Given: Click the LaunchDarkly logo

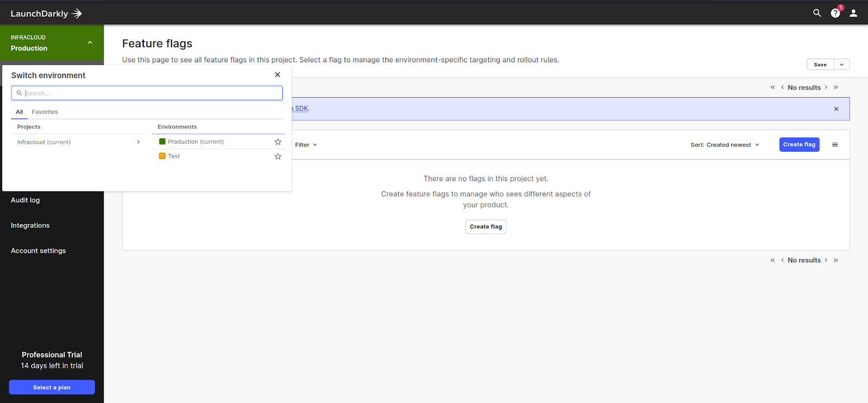Looking at the screenshot, I should click(46, 14).
